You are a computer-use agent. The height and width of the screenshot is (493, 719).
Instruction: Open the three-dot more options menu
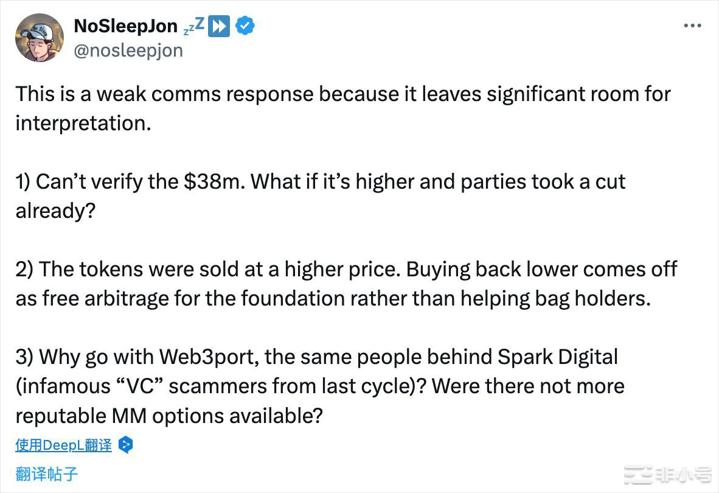692,26
